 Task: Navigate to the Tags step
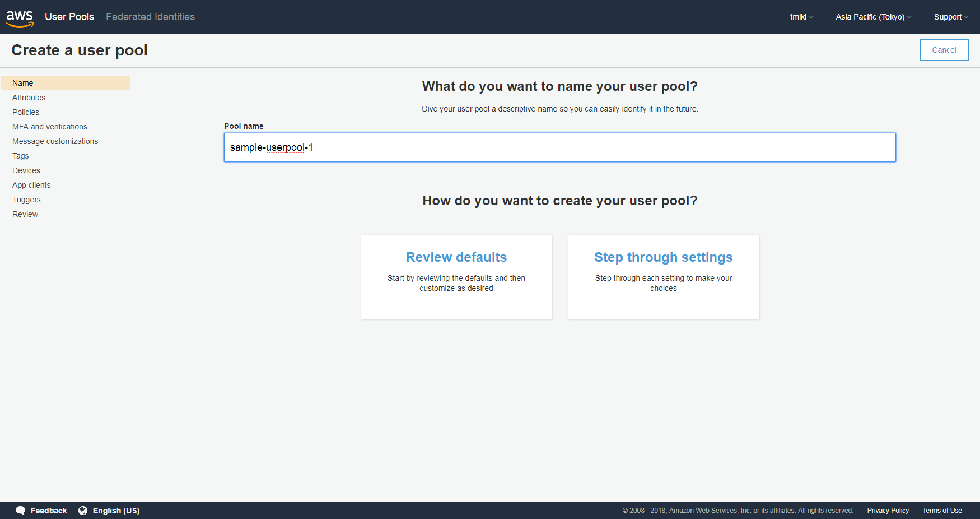tap(20, 156)
